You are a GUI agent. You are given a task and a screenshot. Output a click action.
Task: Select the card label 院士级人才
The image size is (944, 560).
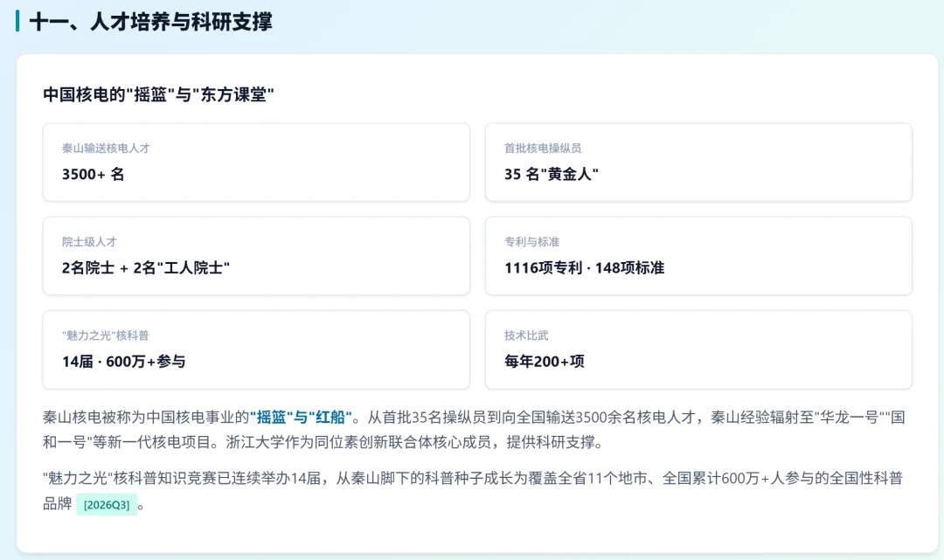pos(89,242)
